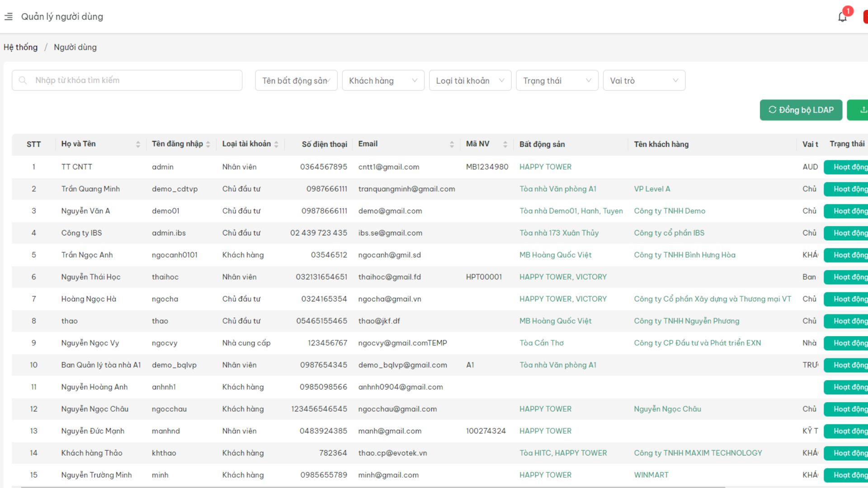Open VP Level A customer link
Viewport: 868px width, 488px height.
point(652,189)
